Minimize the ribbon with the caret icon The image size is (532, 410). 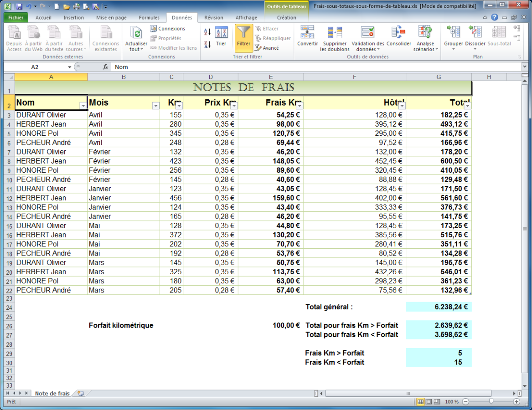pyautogui.click(x=485, y=18)
